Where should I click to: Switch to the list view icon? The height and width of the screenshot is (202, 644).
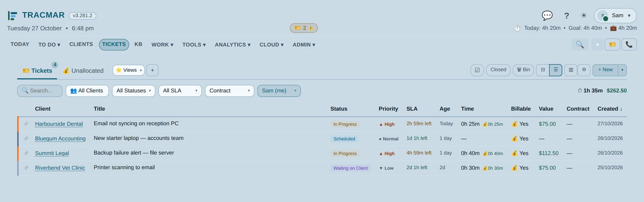[556, 70]
